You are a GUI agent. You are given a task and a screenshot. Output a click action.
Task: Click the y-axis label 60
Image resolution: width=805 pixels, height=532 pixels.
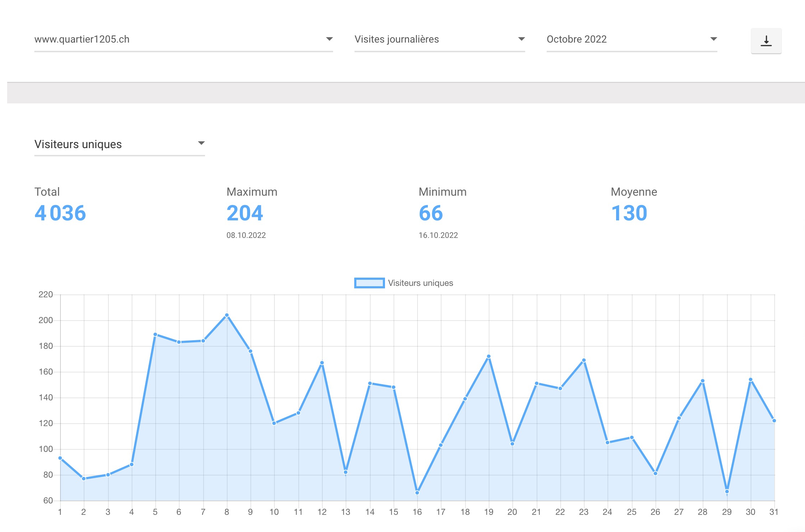pyautogui.click(x=48, y=501)
